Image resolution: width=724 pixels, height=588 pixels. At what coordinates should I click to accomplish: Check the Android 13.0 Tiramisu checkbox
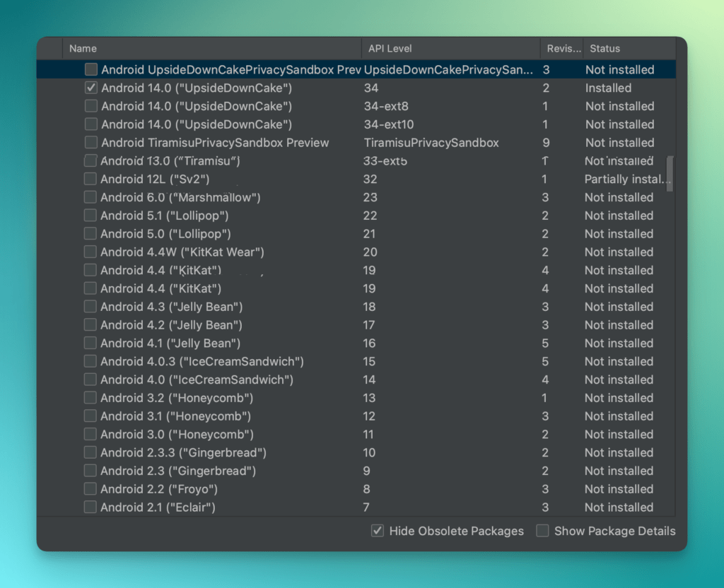[x=90, y=160]
